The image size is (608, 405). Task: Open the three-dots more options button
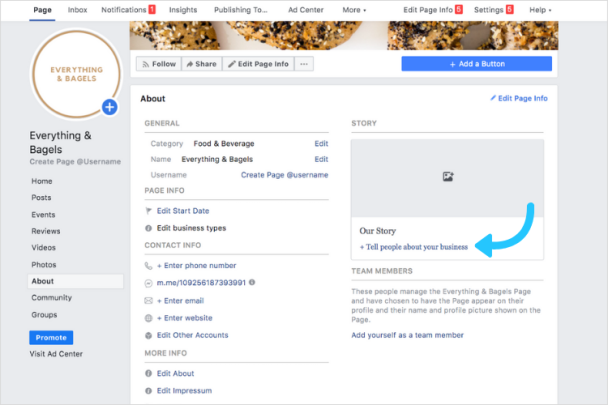pos(305,64)
